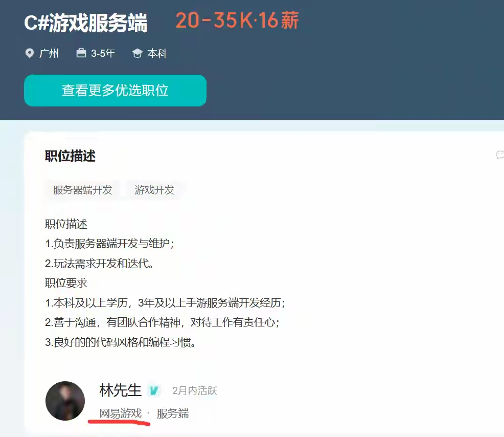Click the location pin icon beside 广州
Screen dimensions: 504x437
click(29, 53)
